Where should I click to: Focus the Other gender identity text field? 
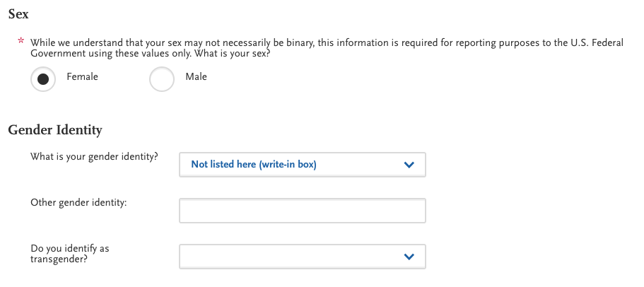[302, 211]
